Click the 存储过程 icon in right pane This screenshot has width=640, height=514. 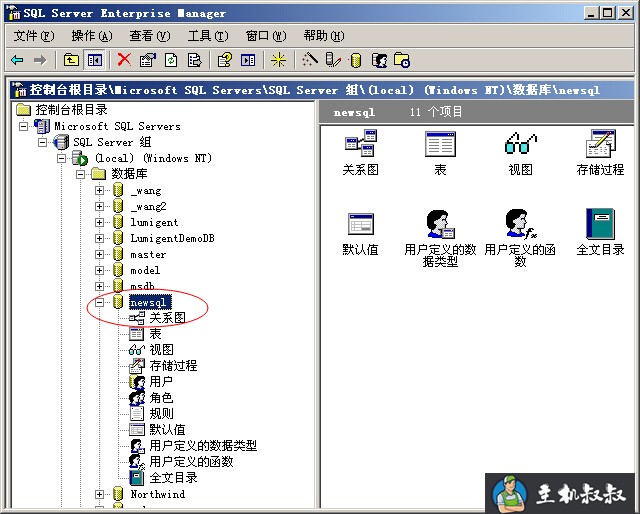coord(600,144)
